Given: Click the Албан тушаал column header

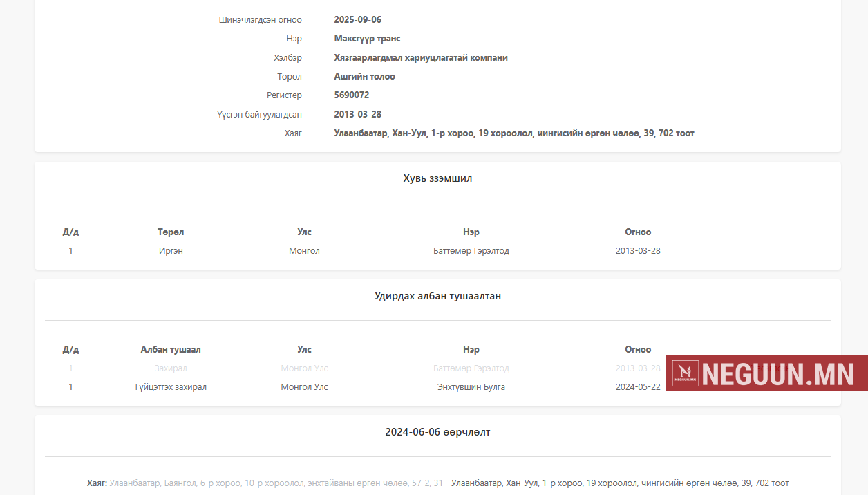Looking at the screenshot, I should pos(171,350).
